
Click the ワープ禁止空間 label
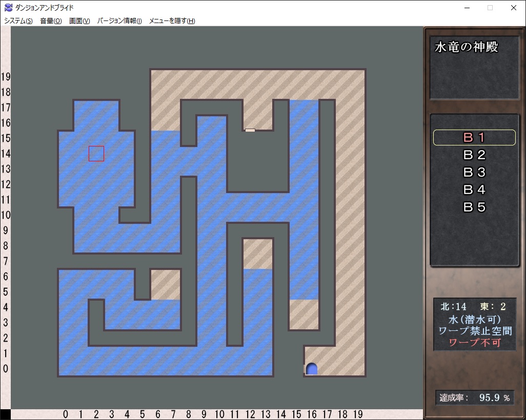pos(475,331)
